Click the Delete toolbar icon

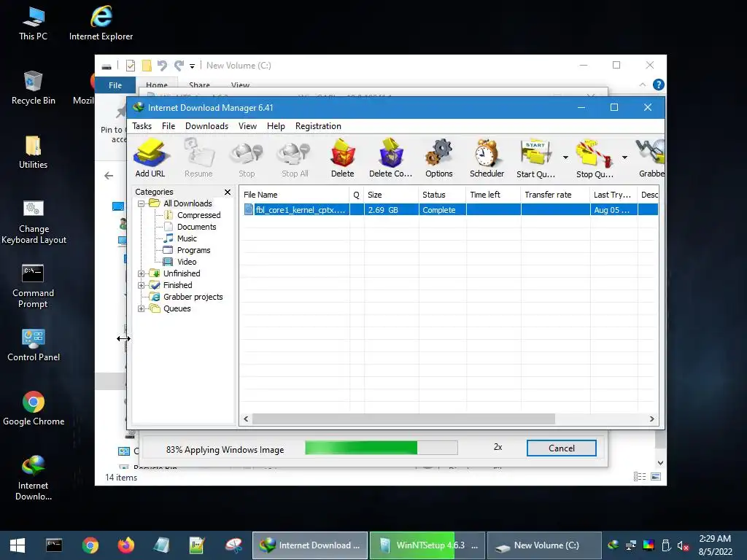pyautogui.click(x=343, y=157)
